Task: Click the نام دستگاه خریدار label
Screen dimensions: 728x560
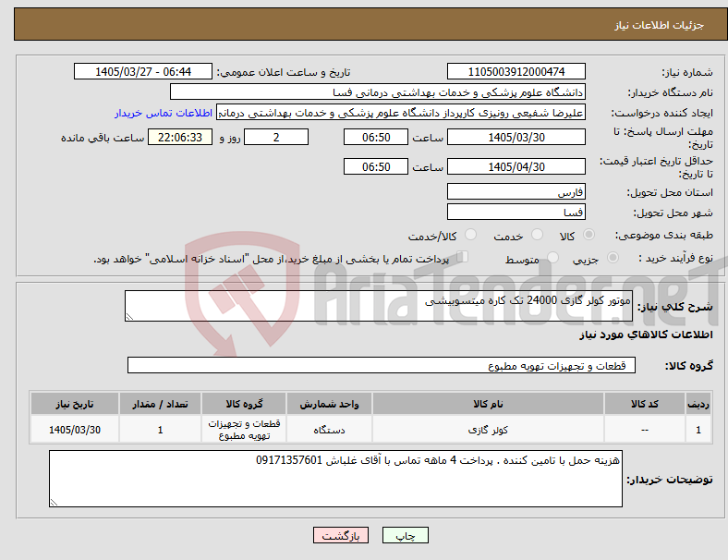Action: 671,92
